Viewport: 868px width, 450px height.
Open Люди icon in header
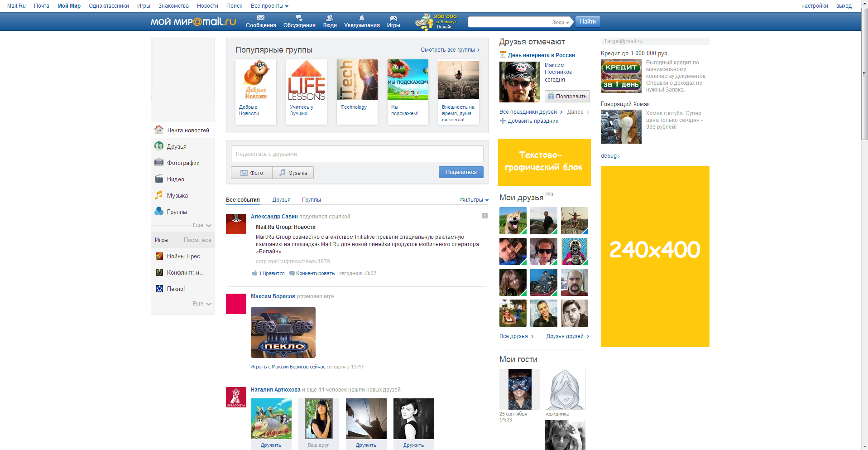click(330, 18)
